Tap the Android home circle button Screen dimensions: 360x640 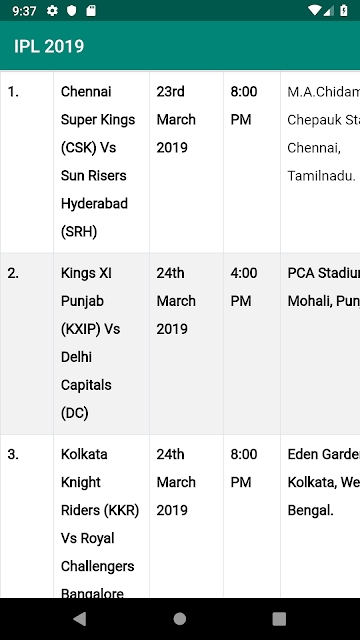click(x=180, y=619)
